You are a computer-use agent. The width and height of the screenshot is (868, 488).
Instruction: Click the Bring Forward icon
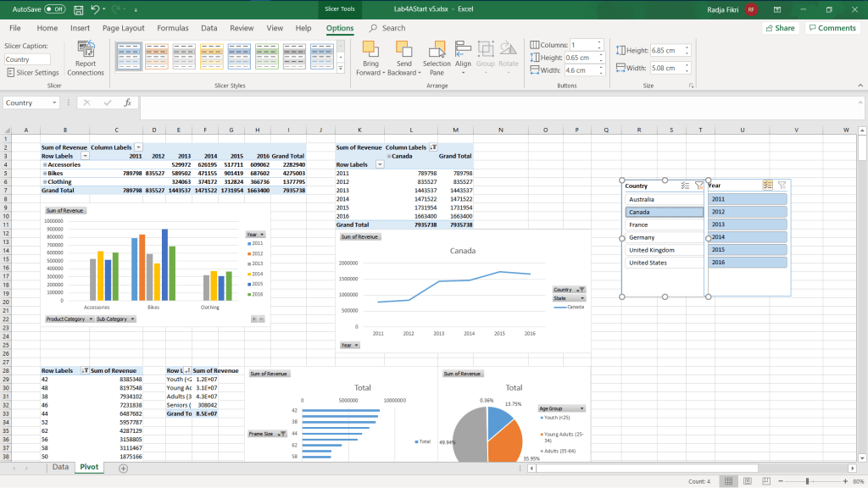(369, 51)
